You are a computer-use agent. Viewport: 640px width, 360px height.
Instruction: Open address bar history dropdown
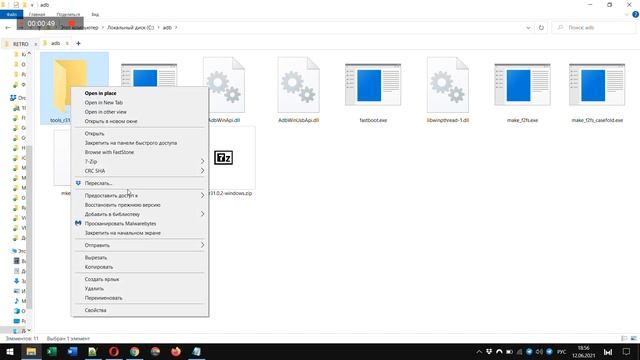coord(528,28)
